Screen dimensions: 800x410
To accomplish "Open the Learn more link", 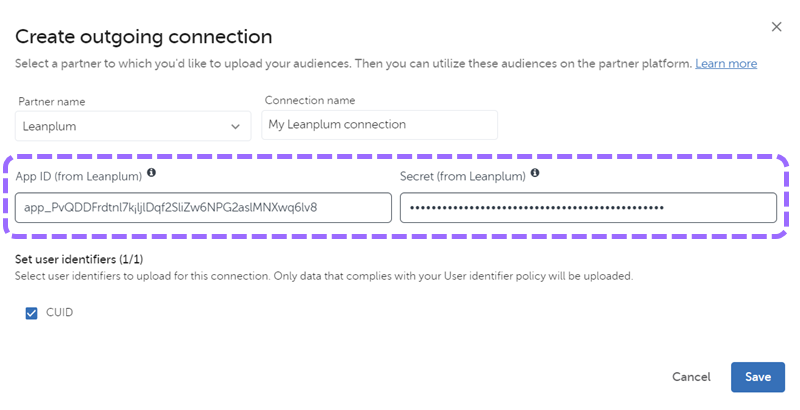I will 726,63.
